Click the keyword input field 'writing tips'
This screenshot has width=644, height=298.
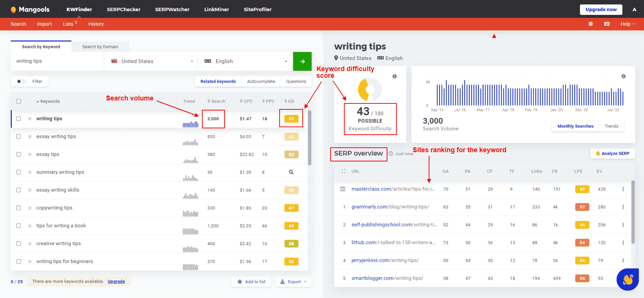tap(58, 61)
